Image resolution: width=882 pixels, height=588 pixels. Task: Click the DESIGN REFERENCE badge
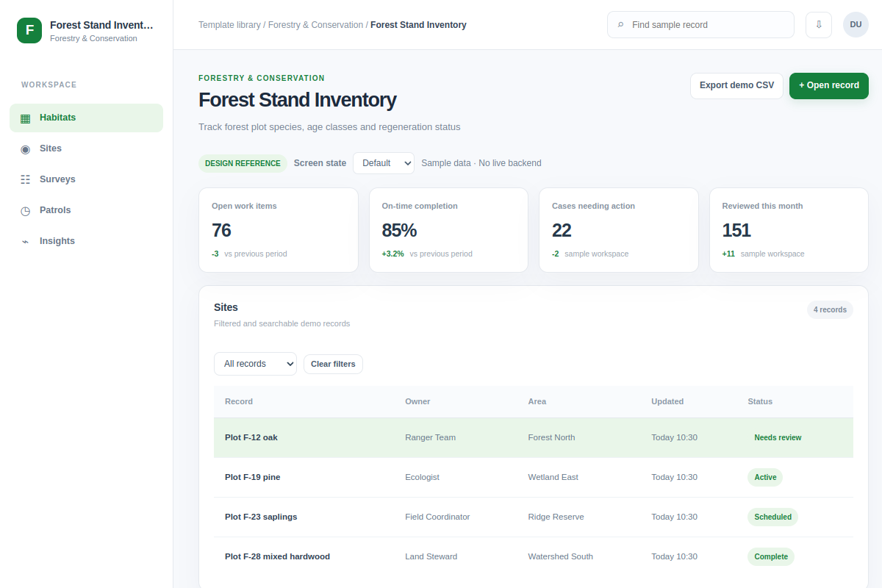click(x=243, y=163)
